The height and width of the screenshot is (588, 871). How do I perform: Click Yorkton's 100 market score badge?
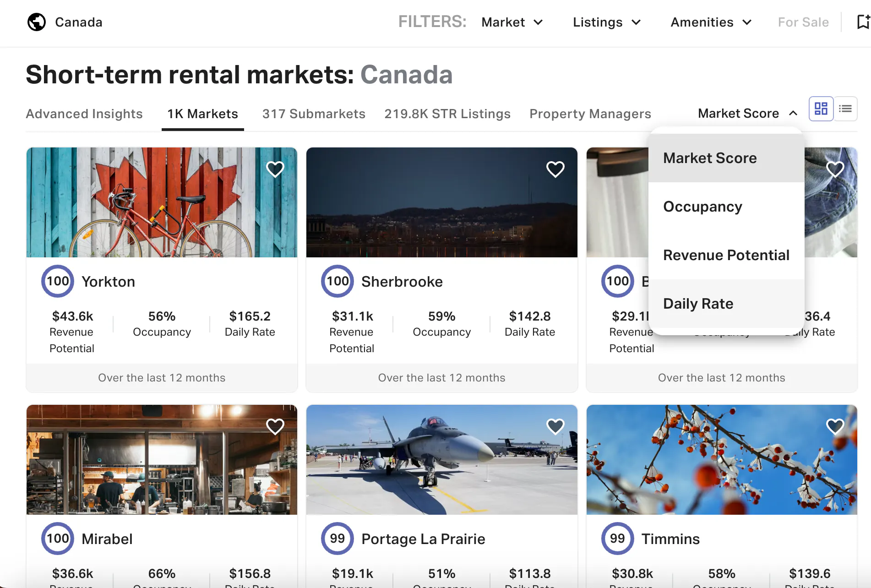click(x=58, y=281)
